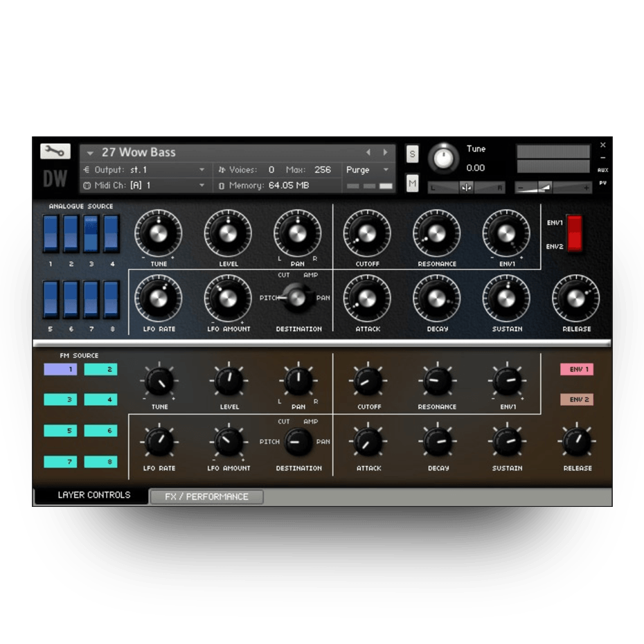Open the Output selection dropdown
The width and height of the screenshot is (644, 644).
tap(202, 170)
